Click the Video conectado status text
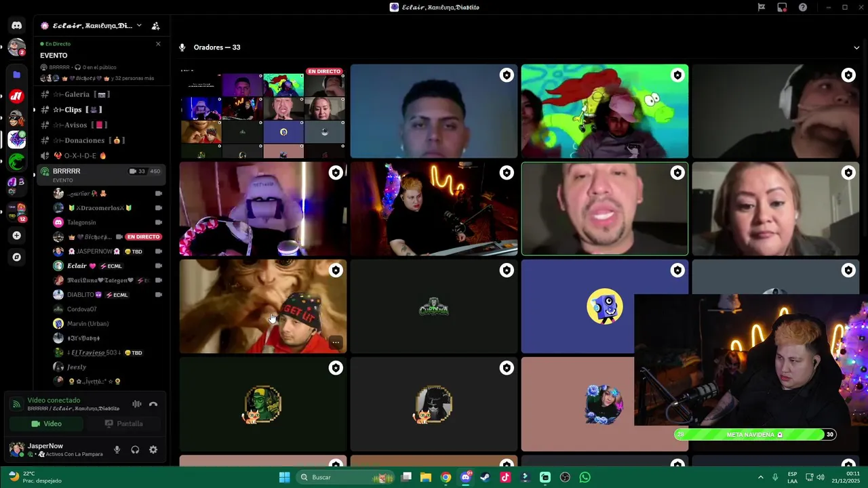868x488 pixels. [x=54, y=401]
